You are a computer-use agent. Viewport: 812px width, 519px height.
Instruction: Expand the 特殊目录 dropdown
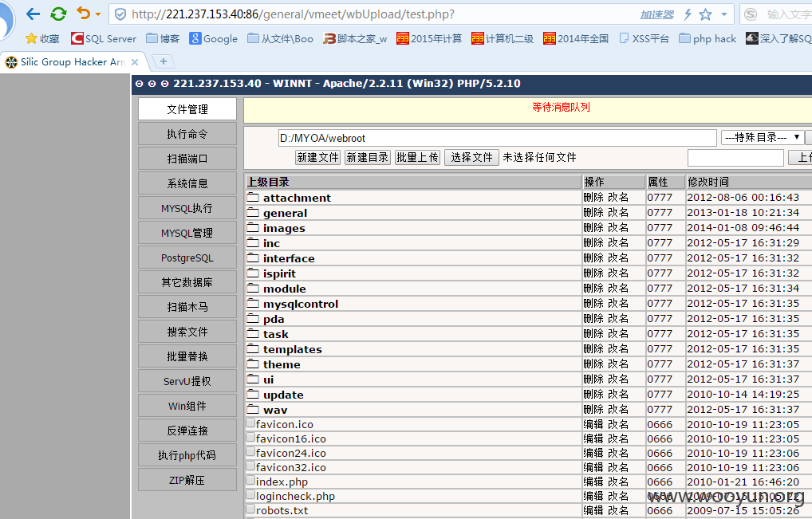click(x=763, y=138)
